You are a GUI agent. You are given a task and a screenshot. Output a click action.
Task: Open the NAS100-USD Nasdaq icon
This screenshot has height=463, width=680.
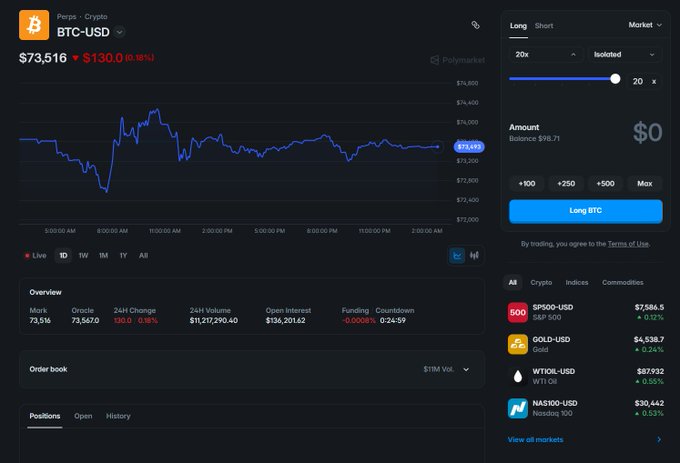pos(517,408)
